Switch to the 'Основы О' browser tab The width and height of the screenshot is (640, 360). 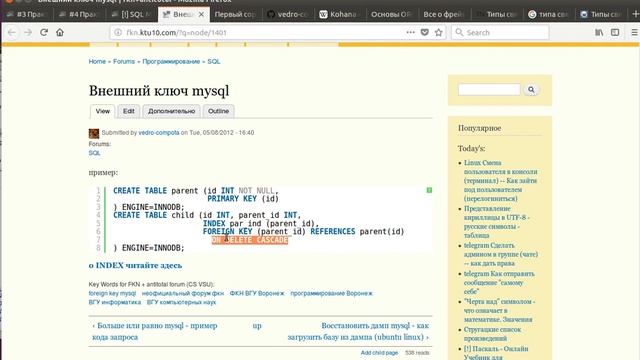(391, 14)
